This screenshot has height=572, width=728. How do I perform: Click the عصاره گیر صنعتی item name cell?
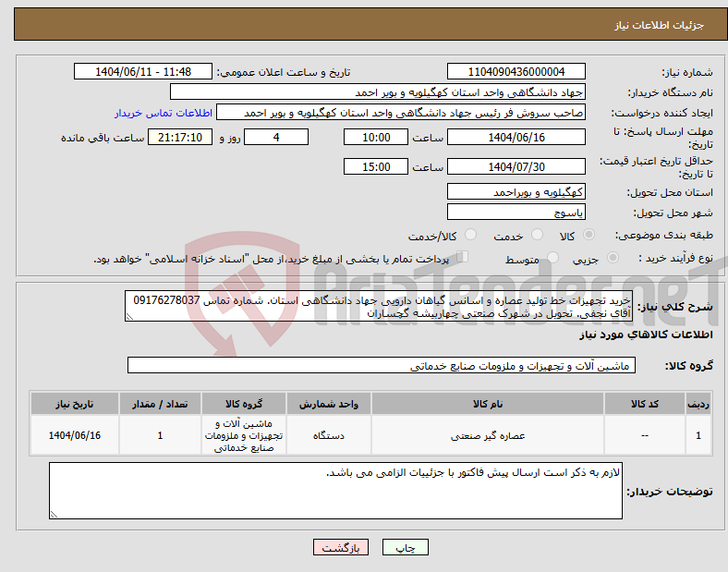488,435
